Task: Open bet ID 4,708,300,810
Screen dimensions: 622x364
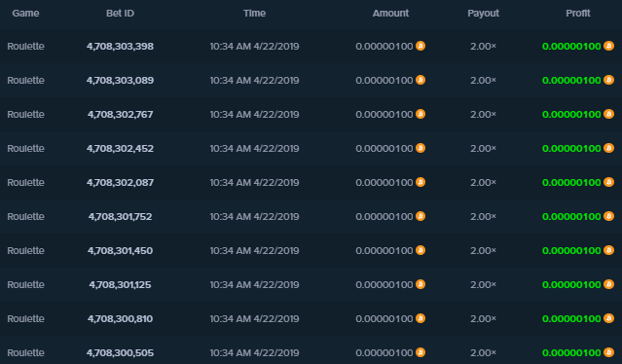Action: pos(120,319)
